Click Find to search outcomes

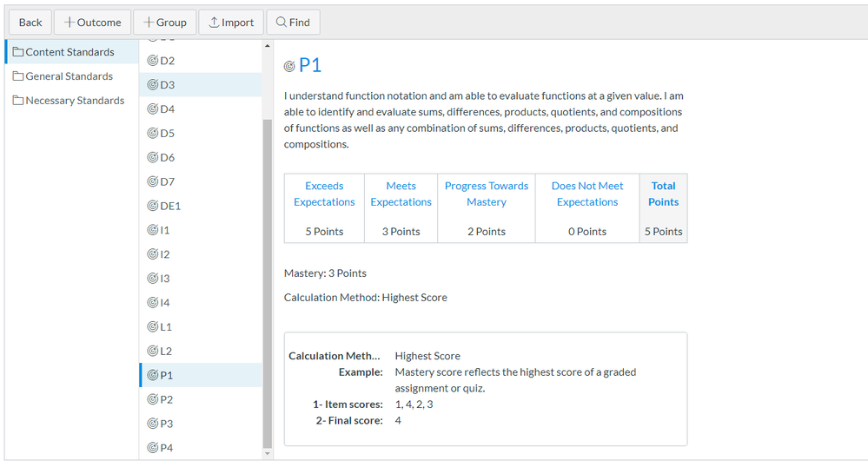[293, 23]
